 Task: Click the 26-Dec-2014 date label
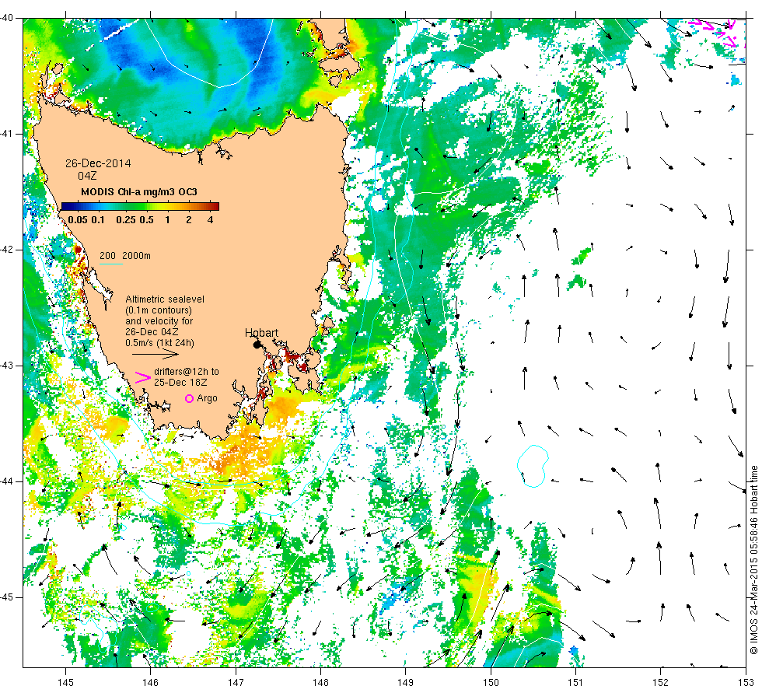tap(98, 163)
